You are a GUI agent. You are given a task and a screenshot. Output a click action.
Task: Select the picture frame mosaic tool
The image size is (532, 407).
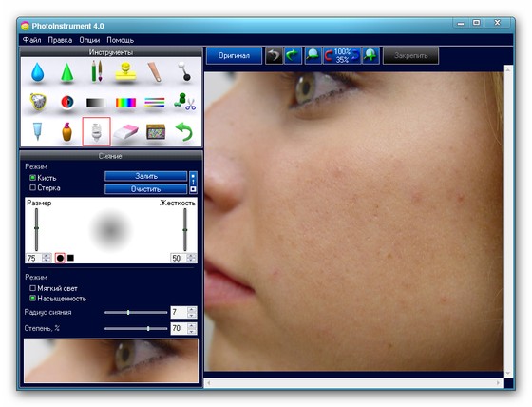[x=156, y=132]
